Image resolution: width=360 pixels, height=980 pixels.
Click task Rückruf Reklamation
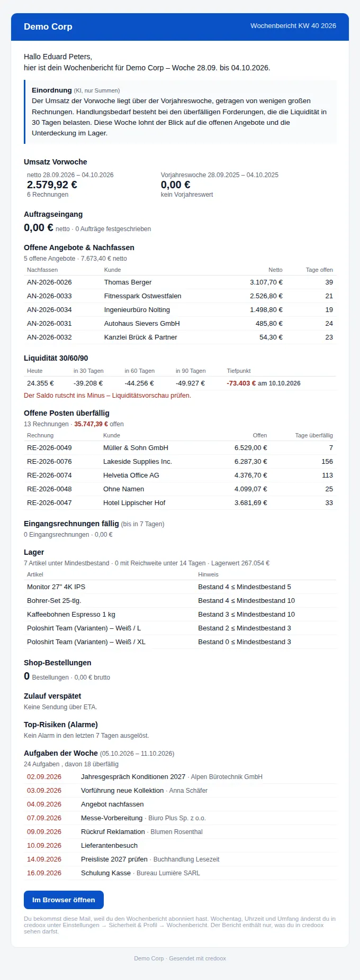point(113,831)
